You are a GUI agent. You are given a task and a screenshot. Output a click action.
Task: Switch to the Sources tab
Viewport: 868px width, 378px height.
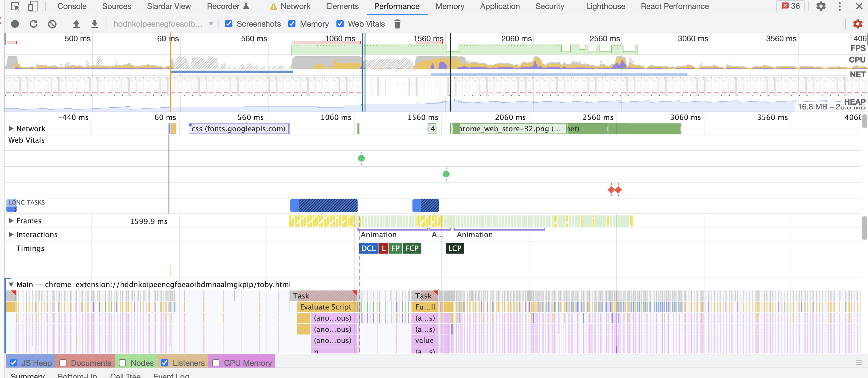[x=117, y=6]
